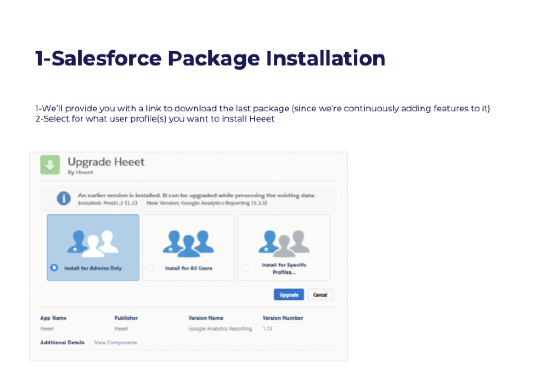Viewport: 551px width, 392px height.
Task: Click the 1.13 version number value
Action: (x=267, y=329)
